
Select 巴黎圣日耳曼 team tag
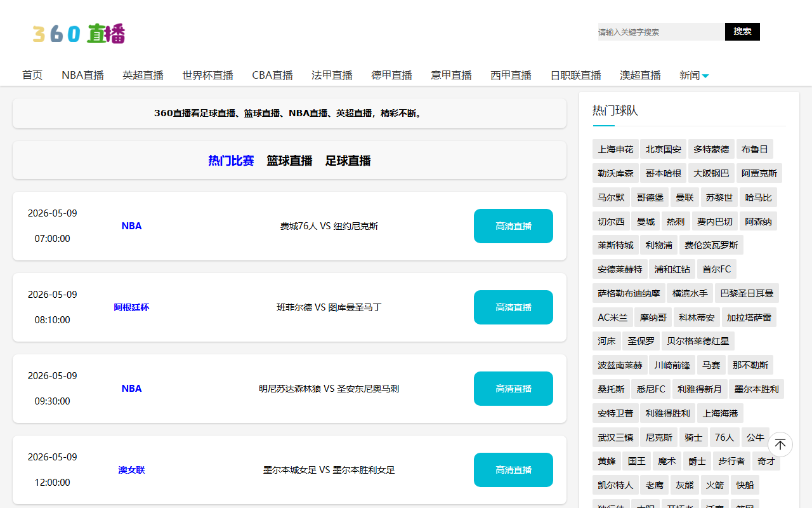(747, 293)
